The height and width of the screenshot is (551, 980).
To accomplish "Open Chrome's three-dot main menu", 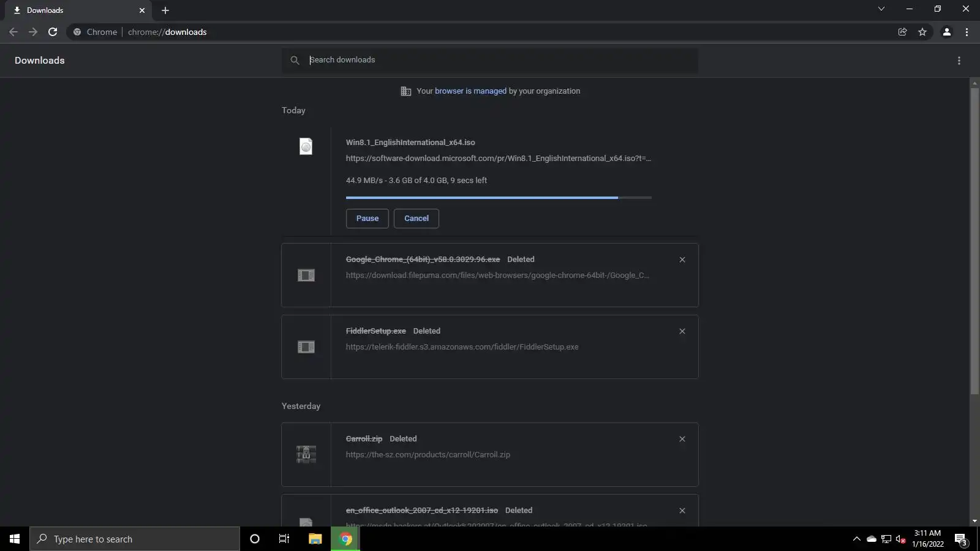I will coord(967,32).
